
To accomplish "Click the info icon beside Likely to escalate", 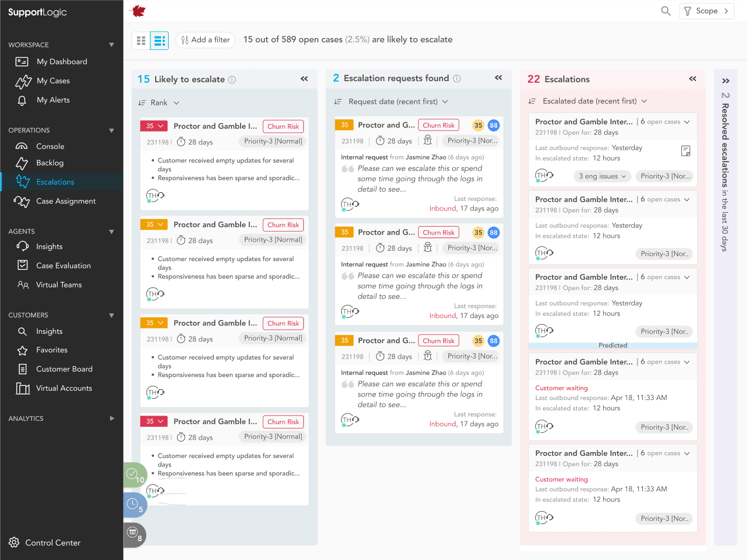I will tap(232, 79).
